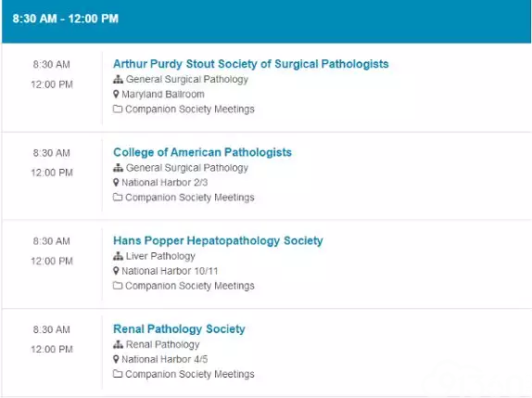Image resolution: width=532 pixels, height=398 pixels.
Task: Select National Harbor 10/11 location text
Action: (170, 271)
